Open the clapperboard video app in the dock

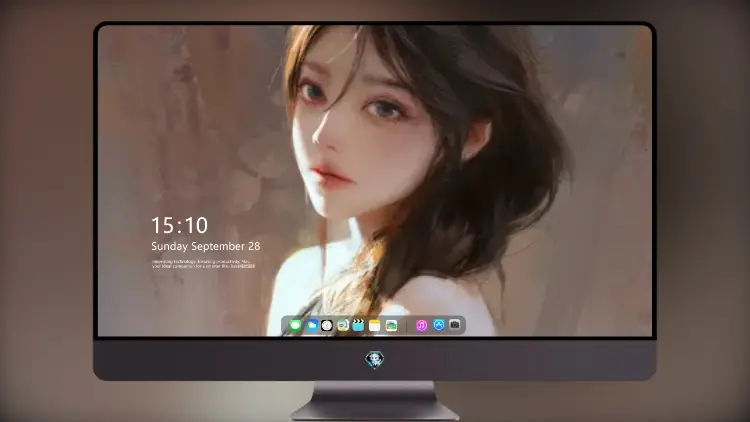tap(358, 325)
